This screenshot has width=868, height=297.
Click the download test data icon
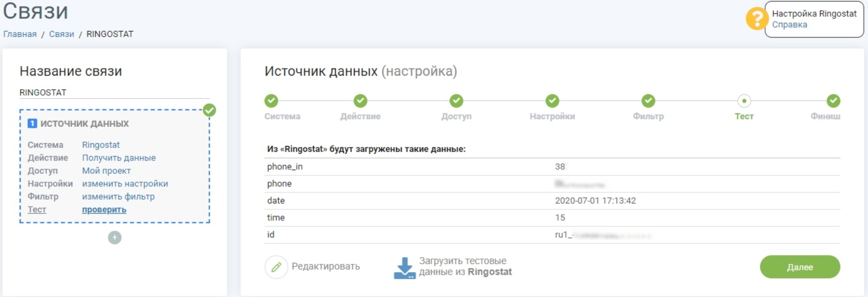tap(405, 268)
